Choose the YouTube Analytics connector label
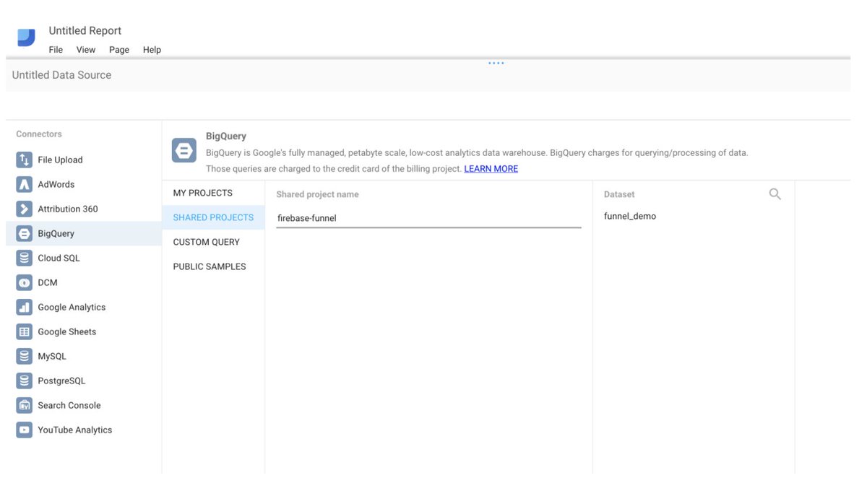 (x=75, y=430)
